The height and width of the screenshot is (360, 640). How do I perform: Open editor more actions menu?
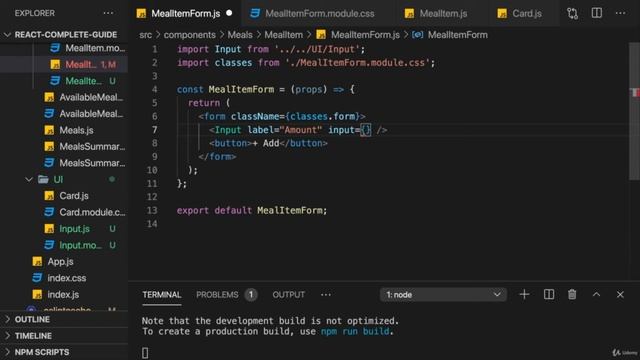click(x=620, y=13)
